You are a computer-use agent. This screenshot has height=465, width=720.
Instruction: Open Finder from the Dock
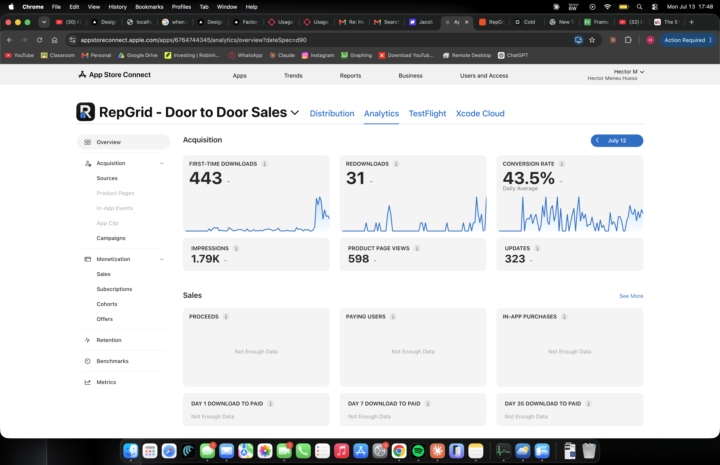131,451
